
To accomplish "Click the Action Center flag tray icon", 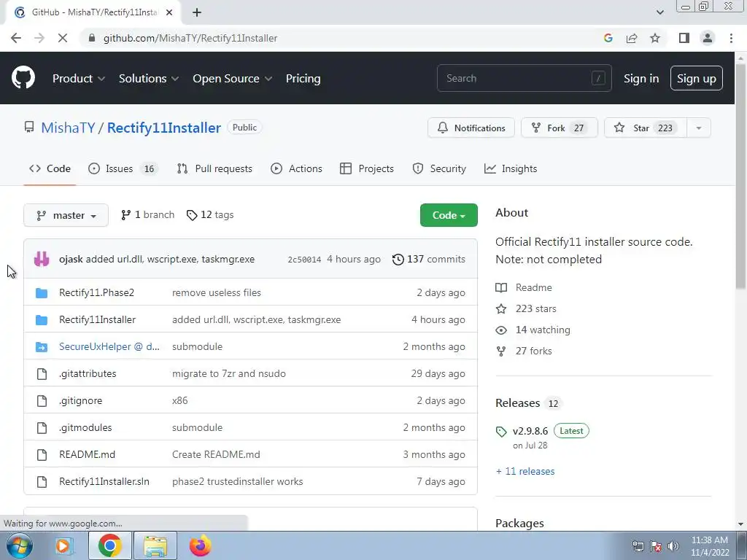I will click(656, 546).
